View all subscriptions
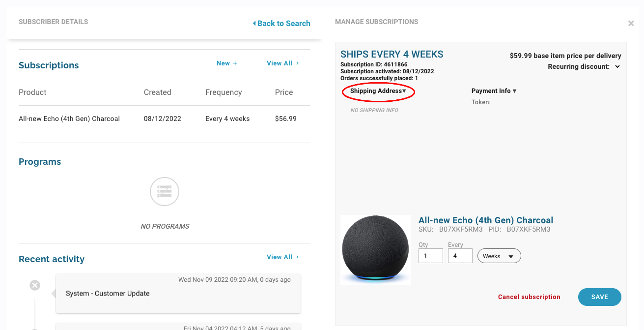 (x=282, y=63)
